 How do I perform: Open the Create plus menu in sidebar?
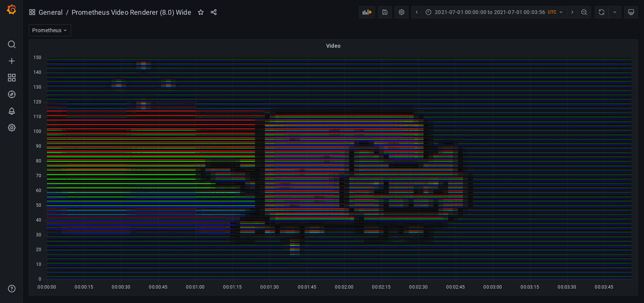(12, 61)
